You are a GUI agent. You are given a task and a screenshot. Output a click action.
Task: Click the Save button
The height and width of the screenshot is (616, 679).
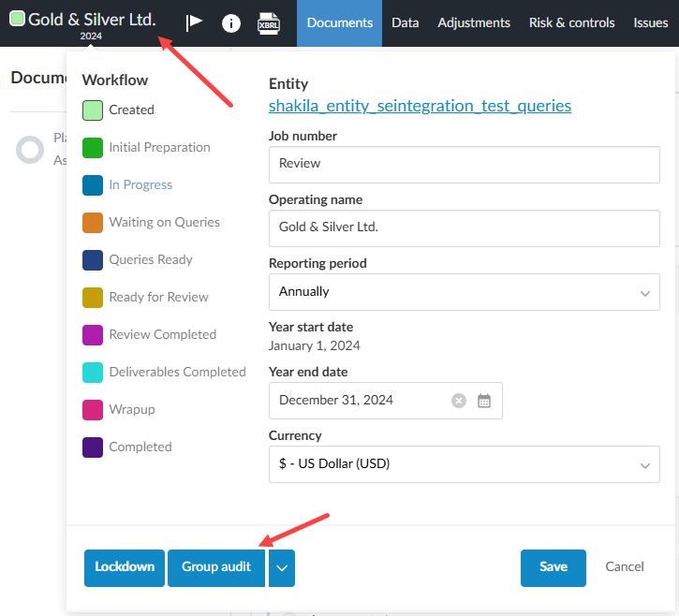coord(553,567)
